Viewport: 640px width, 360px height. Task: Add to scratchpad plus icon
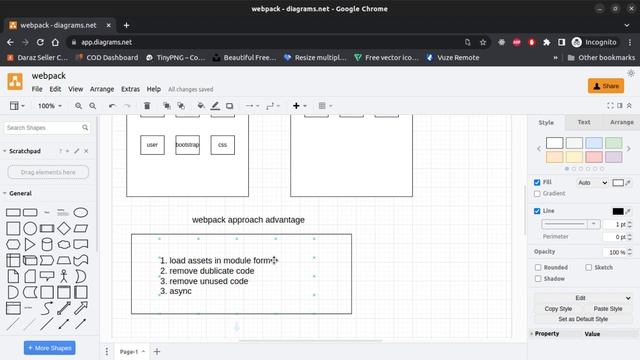click(68, 151)
